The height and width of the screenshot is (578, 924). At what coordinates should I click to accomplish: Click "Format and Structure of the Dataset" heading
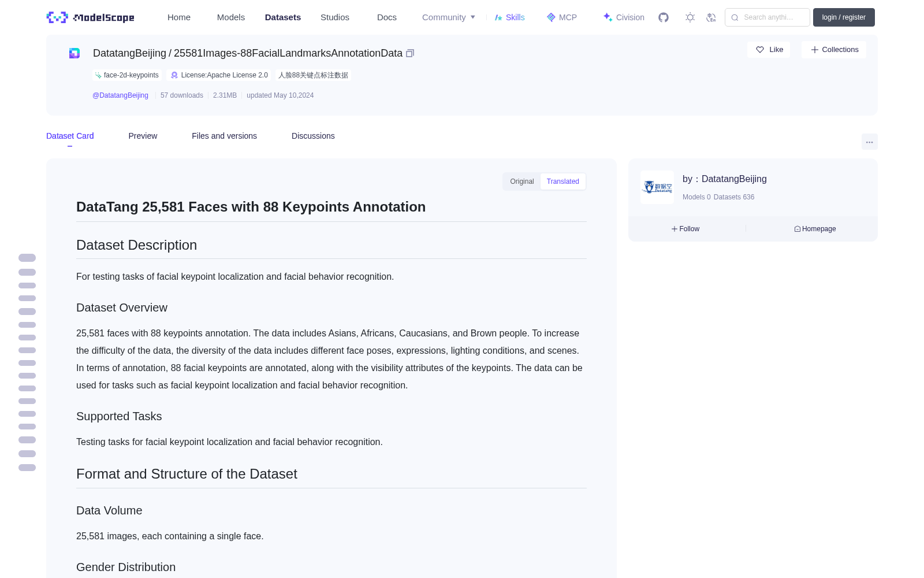[x=187, y=474]
